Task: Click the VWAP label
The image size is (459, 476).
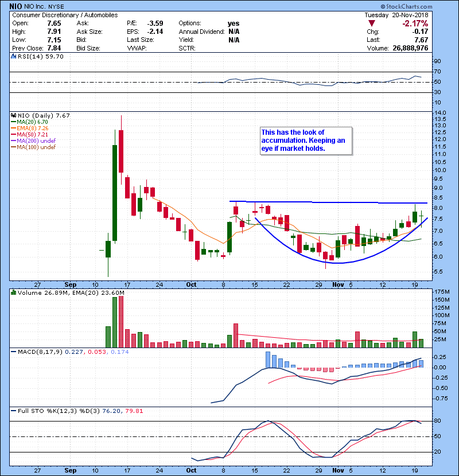Action: [137, 48]
